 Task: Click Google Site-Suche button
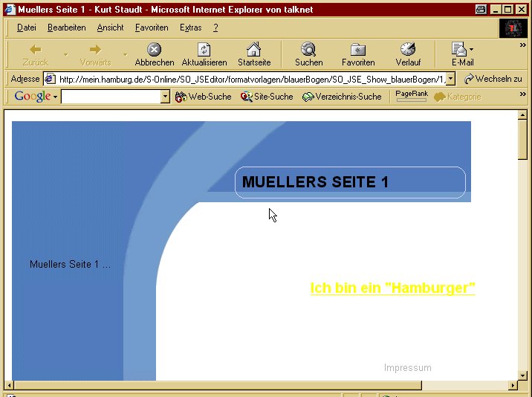pyautogui.click(x=267, y=97)
